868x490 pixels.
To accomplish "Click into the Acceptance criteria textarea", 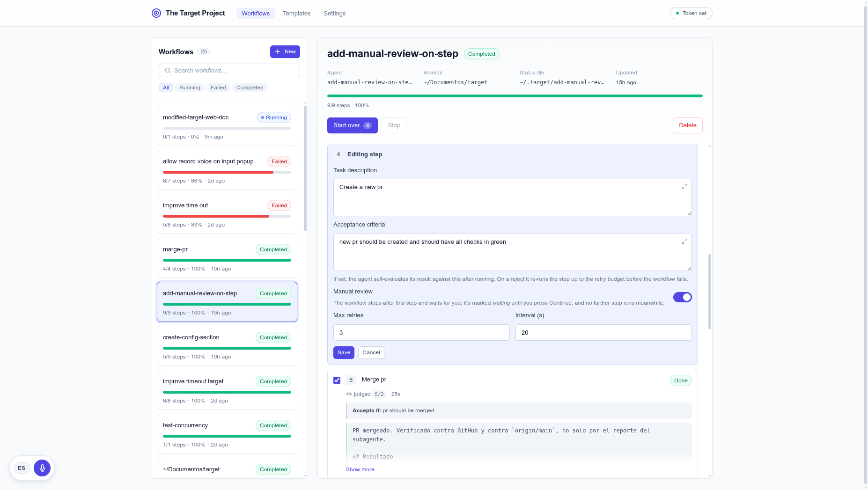I will [x=512, y=252].
